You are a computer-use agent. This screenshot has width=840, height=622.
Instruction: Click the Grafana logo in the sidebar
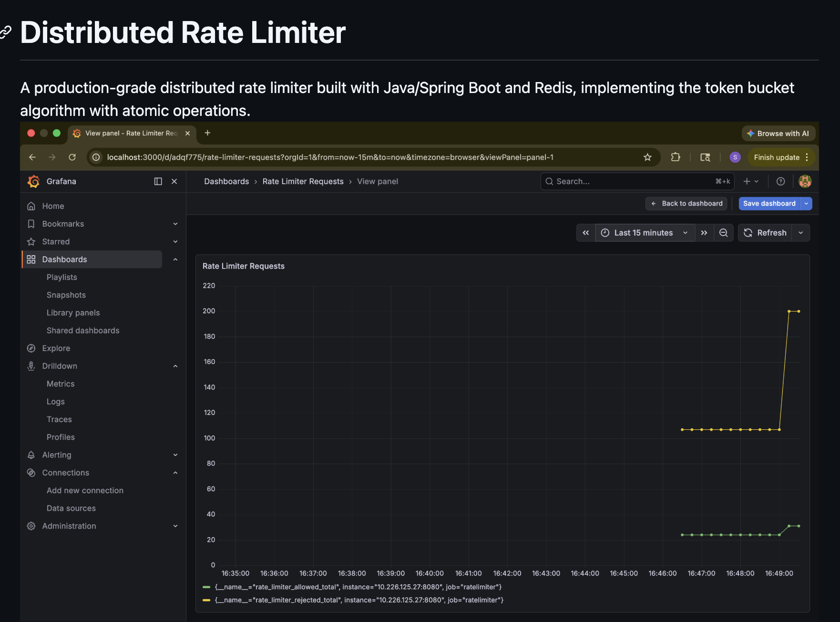point(33,181)
